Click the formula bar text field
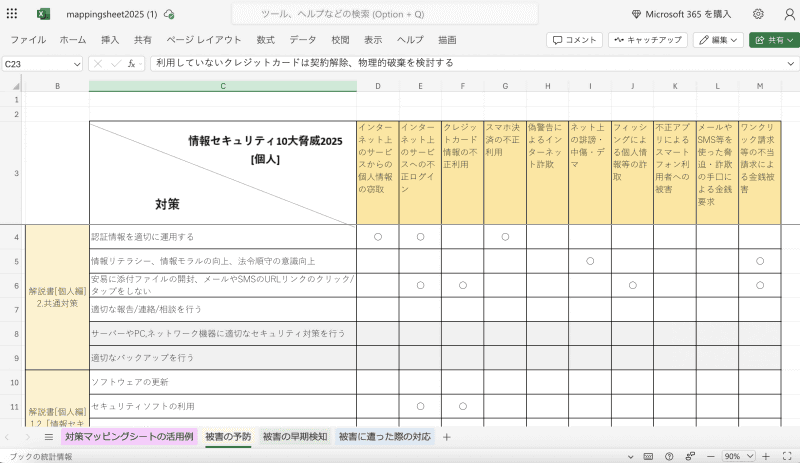Screen dimensions: 800x463 coord(467,63)
